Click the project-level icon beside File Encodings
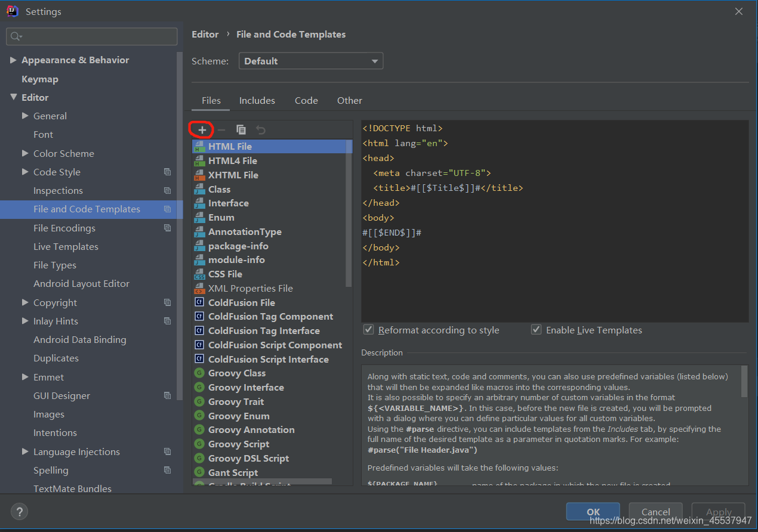Image resolution: width=758 pixels, height=532 pixels. tap(167, 228)
